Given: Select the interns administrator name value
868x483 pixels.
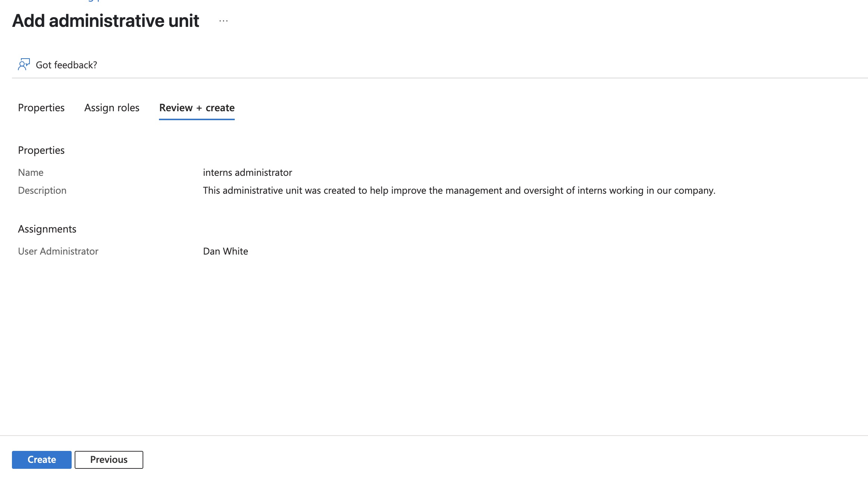Looking at the screenshot, I should [247, 172].
